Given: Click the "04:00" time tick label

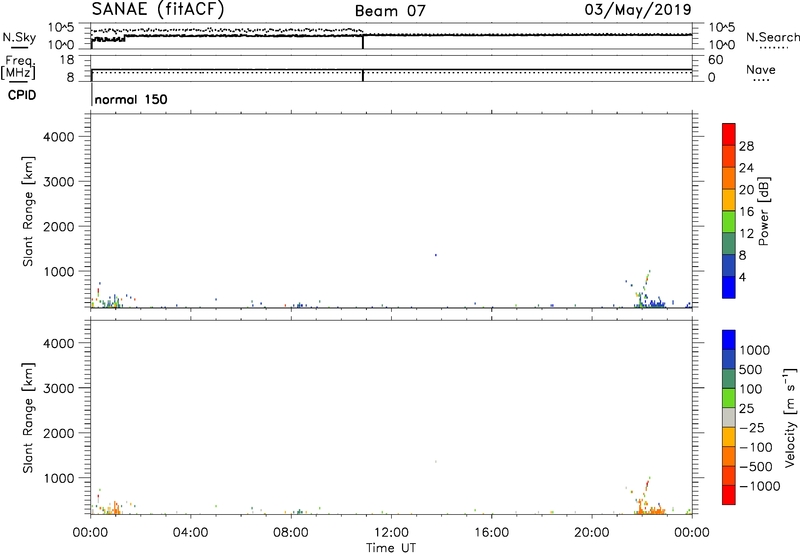Looking at the screenshot, I should click(x=190, y=533).
